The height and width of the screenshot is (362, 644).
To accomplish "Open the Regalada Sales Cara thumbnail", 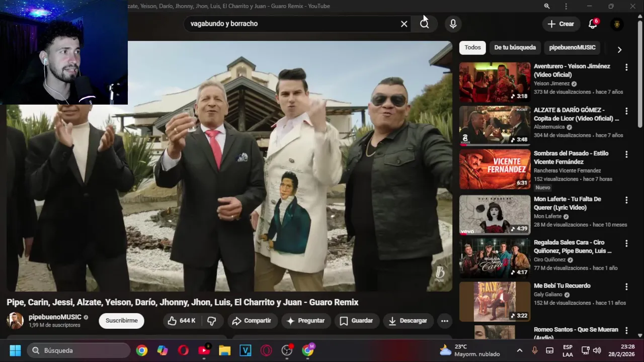I will click(495, 258).
